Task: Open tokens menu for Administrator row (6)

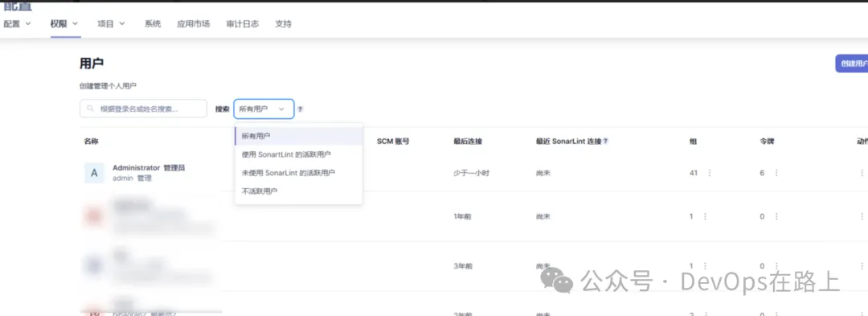Action: click(x=776, y=173)
